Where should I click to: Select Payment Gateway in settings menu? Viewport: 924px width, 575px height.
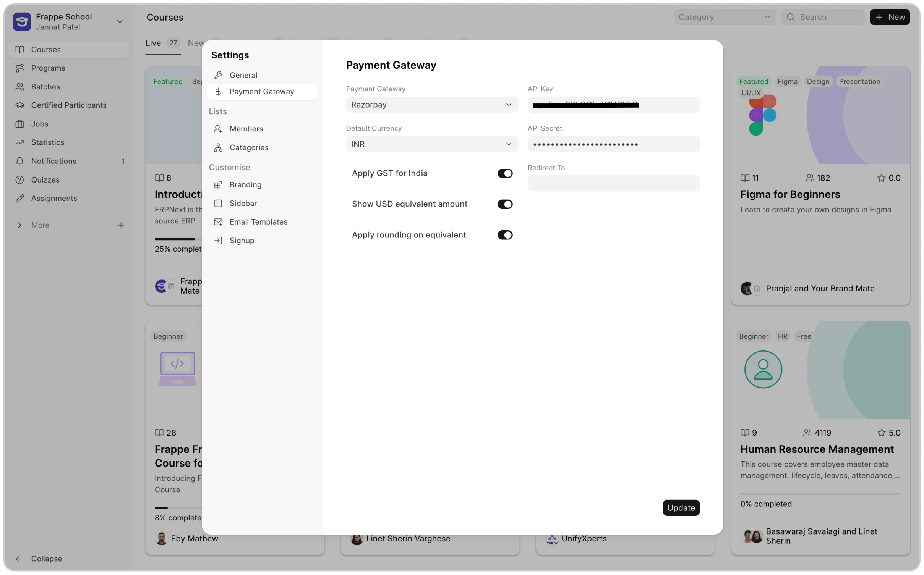click(262, 92)
